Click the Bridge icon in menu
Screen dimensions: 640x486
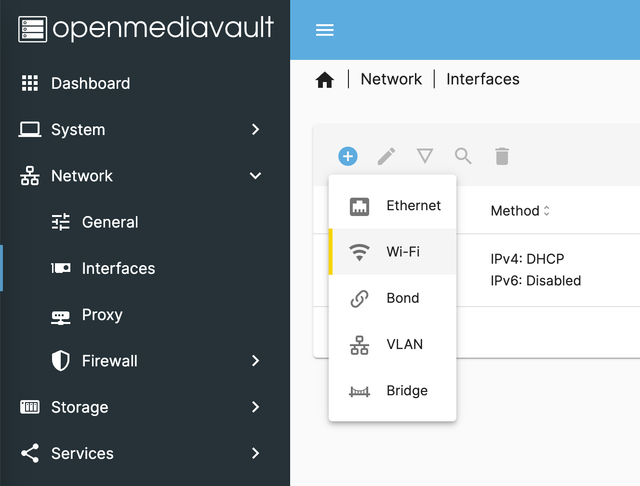pos(359,392)
